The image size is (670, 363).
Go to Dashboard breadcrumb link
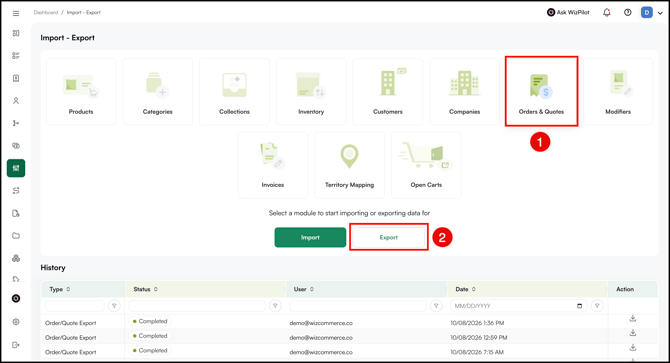tap(46, 12)
